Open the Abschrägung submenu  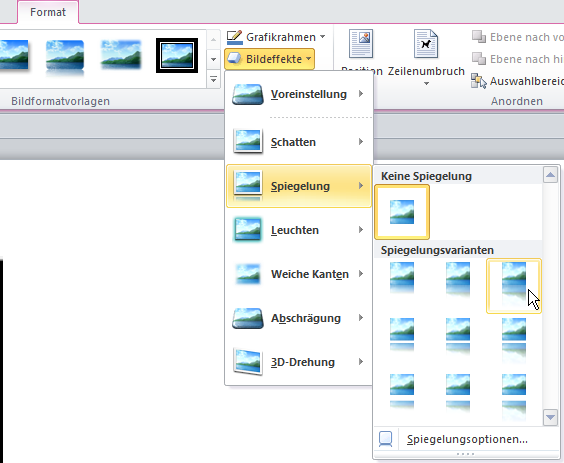coord(299,318)
